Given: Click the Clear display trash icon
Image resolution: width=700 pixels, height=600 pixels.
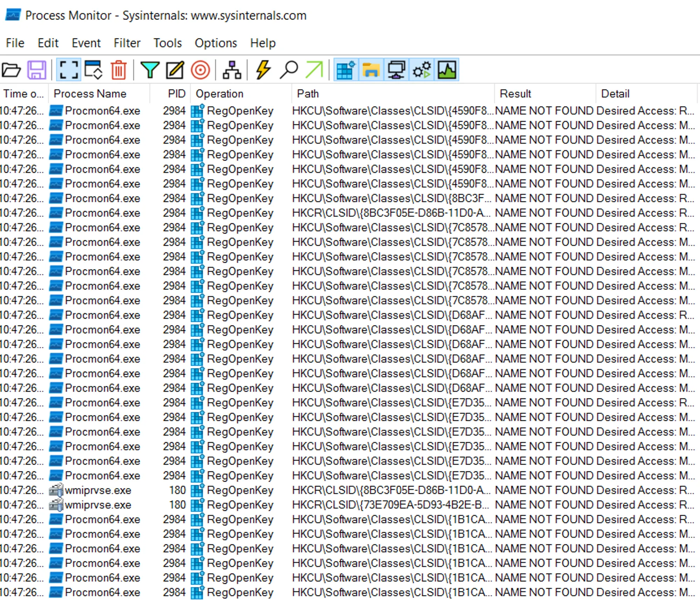Looking at the screenshot, I should 119,70.
